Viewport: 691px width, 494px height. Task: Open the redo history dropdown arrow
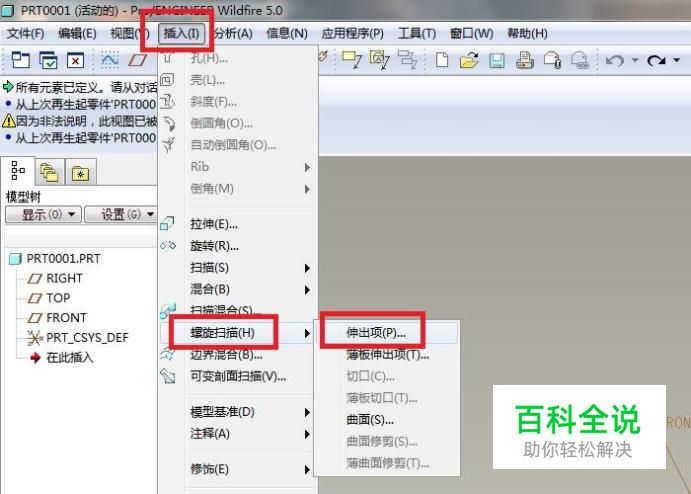tap(676, 60)
